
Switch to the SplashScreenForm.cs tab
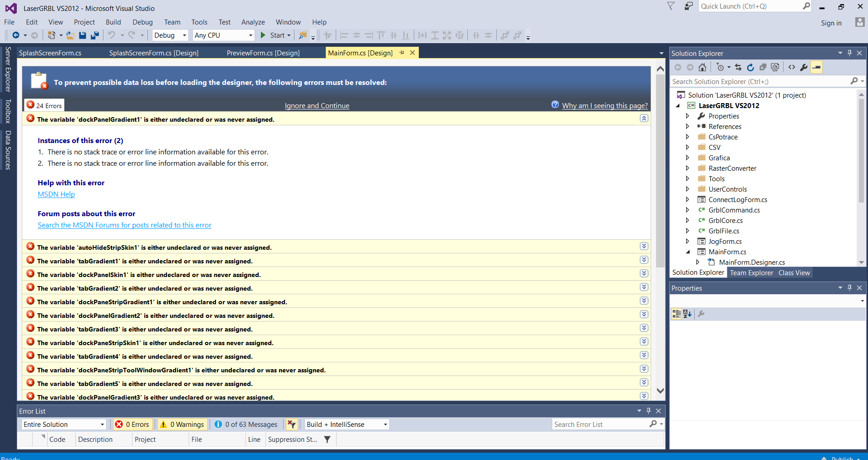pos(50,53)
